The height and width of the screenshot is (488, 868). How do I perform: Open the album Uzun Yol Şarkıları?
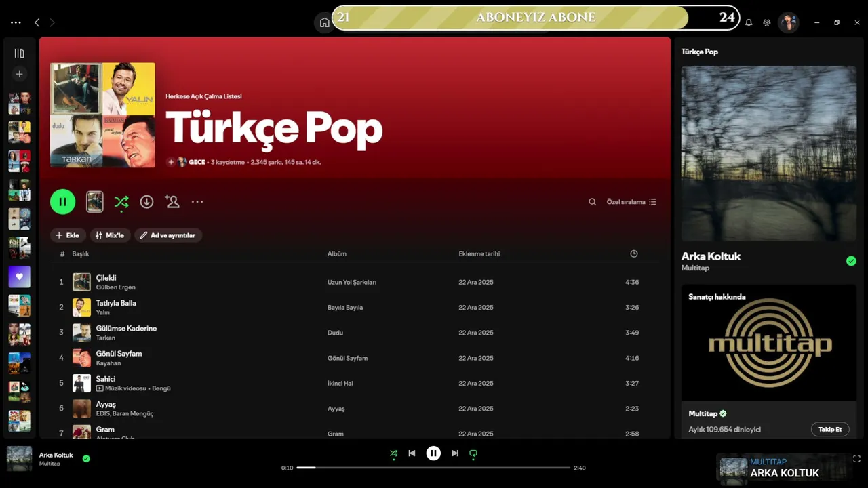point(352,282)
